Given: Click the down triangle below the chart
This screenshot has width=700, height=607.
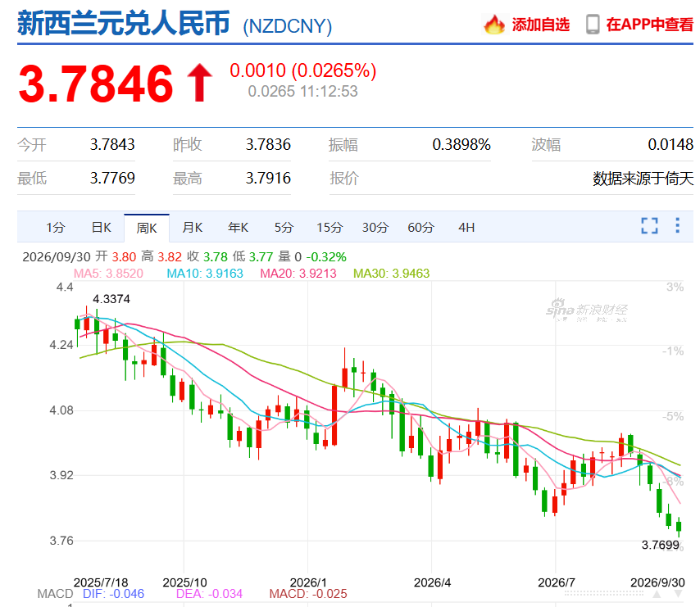Looking at the screenshot, I should (678, 594).
